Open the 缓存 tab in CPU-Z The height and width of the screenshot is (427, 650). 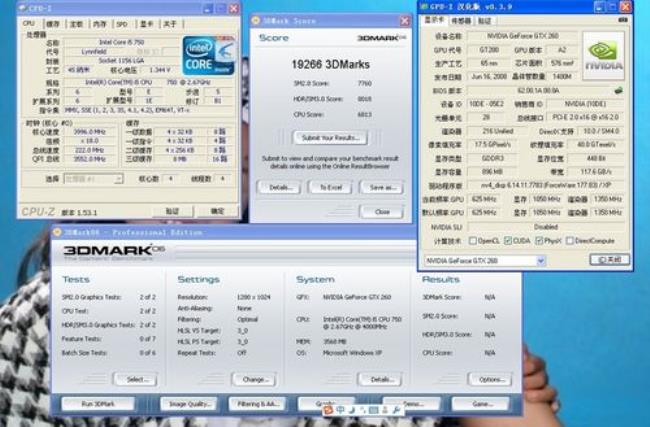coord(53,24)
